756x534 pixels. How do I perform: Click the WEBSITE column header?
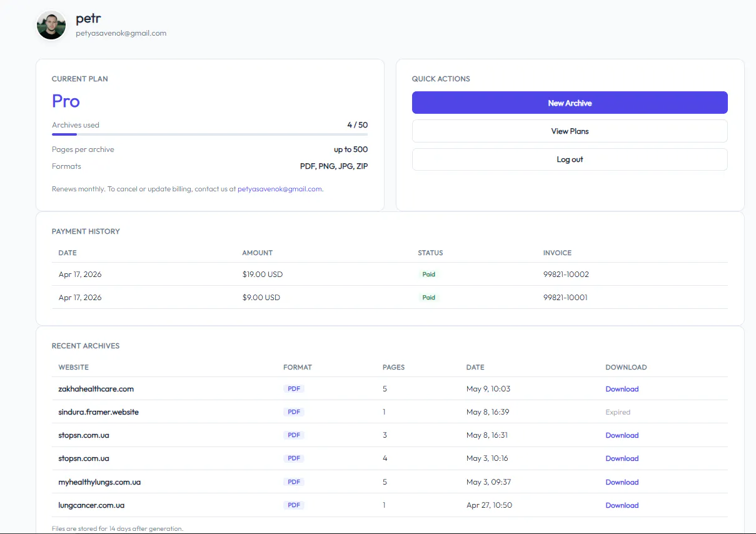[x=74, y=367]
